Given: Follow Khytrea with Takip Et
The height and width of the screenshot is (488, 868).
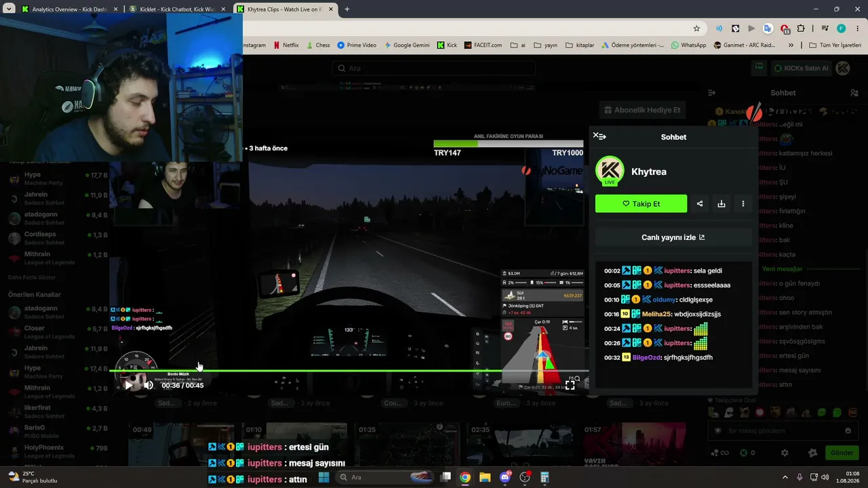Looking at the screenshot, I should (x=641, y=203).
